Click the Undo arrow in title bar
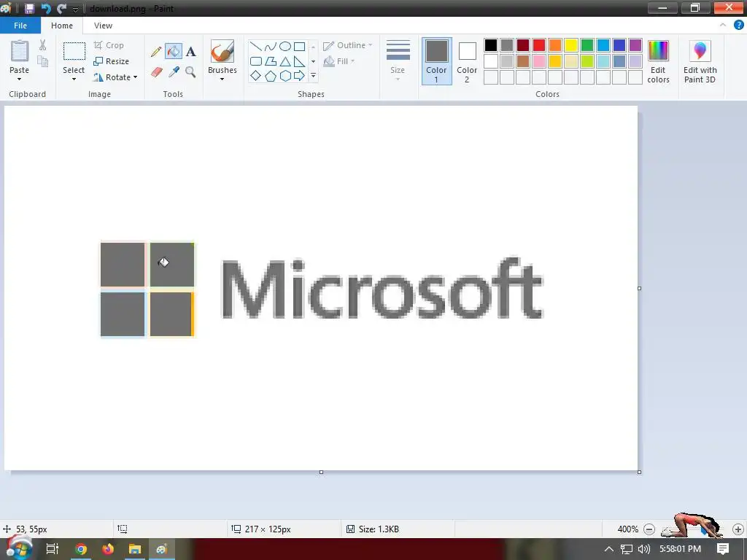 coord(46,9)
